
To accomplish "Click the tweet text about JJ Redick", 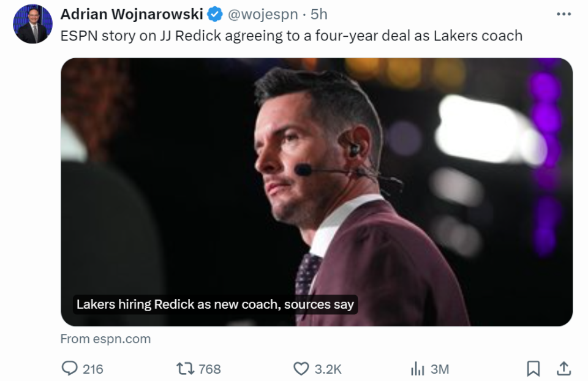I will [291, 36].
